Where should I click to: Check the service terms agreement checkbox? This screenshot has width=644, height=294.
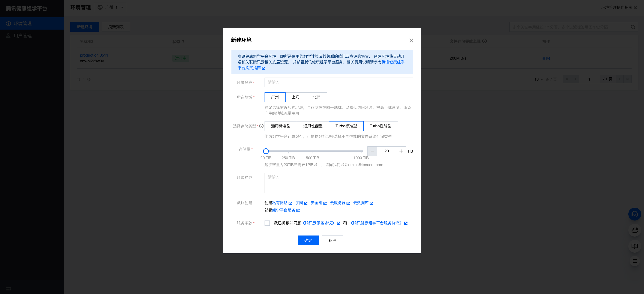(267, 223)
